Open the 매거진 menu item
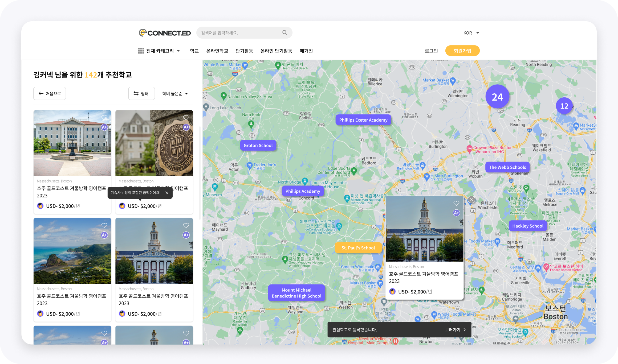This screenshot has width=618, height=364. (x=306, y=51)
